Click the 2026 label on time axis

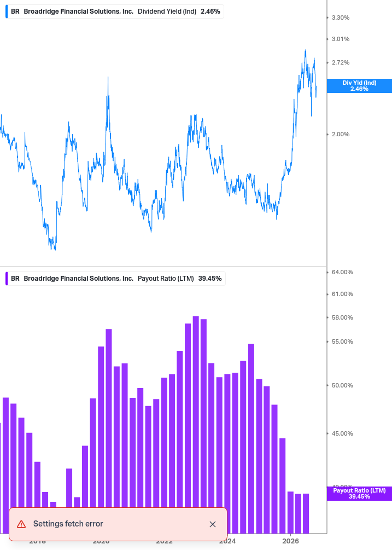tap(290, 541)
